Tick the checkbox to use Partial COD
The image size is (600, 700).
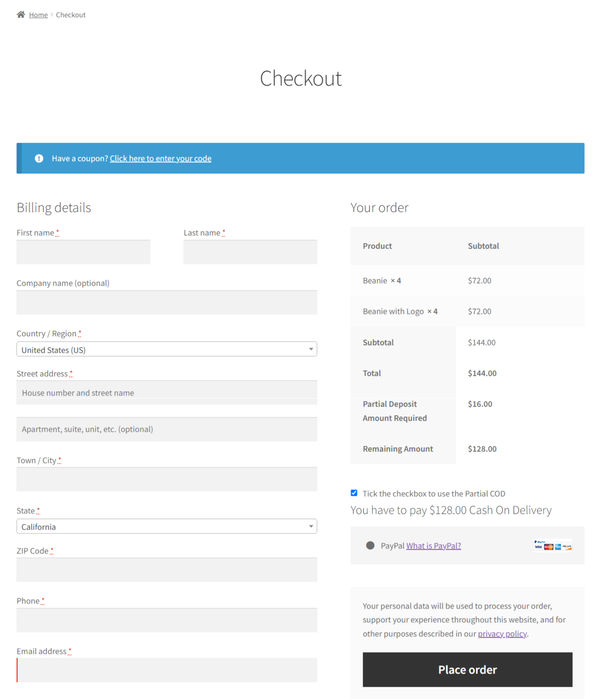tap(354, 493)
